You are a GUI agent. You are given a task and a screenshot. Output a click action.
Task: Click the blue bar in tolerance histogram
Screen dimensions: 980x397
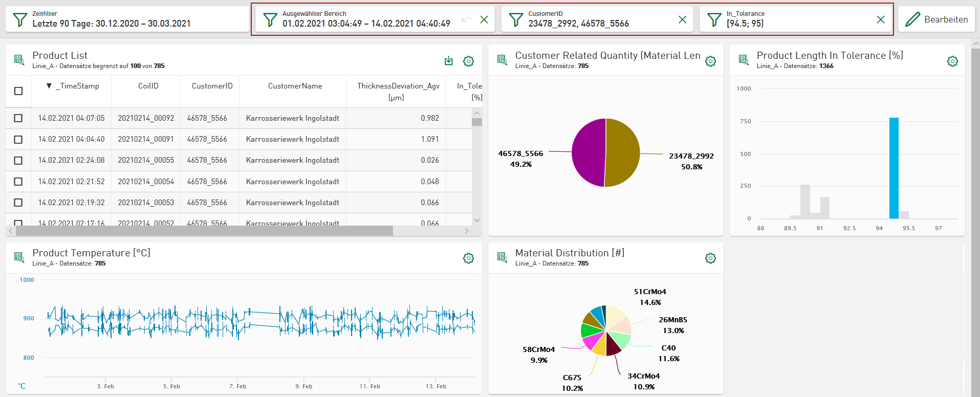pos(894,168)
